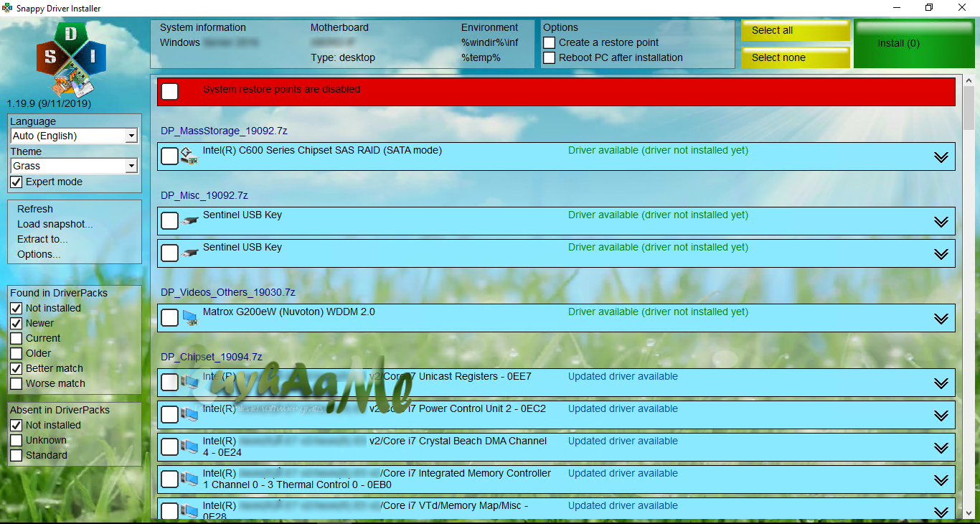Uncheck Not installed under Absent in DriverPacks
This screenshot has height=524, width=980.
pyautogui.click(x=16, y=425)
